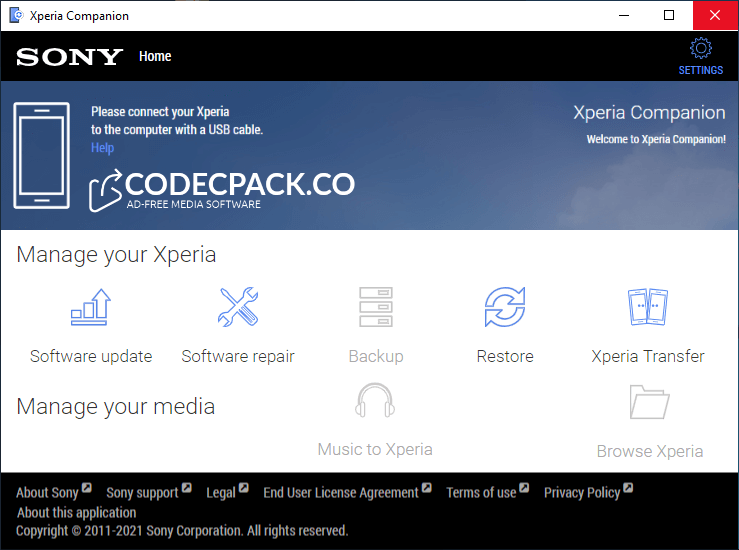Select the Browse Xperia label
This screenshot has height=550, width=739.
[x=649, y=451]
